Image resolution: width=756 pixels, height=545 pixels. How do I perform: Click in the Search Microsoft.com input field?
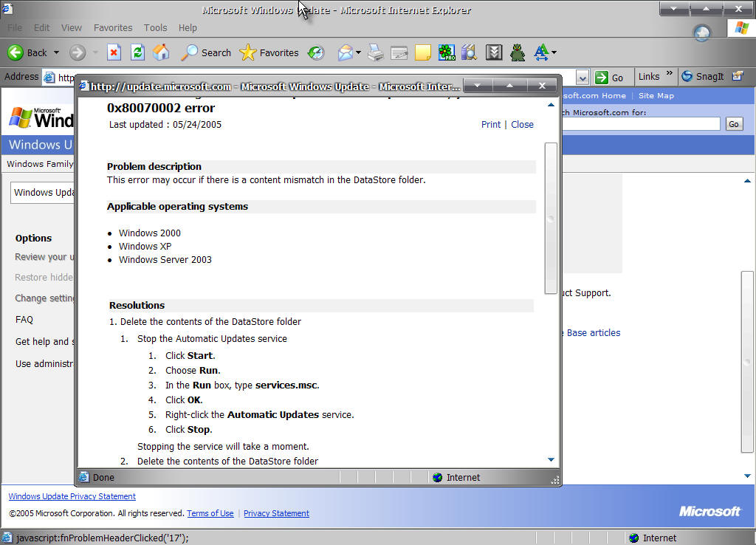tap(642, 124)
